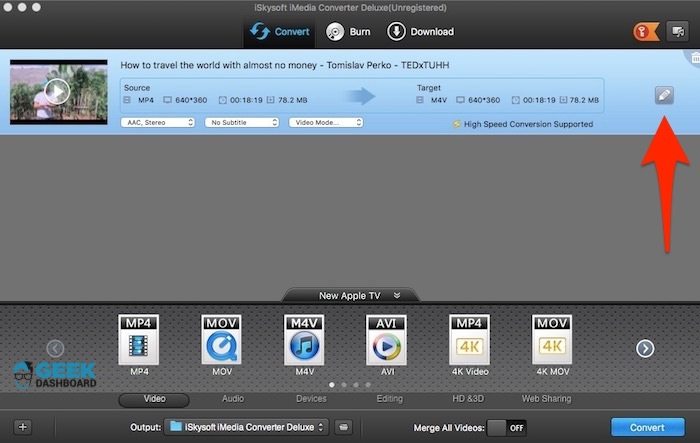Play the video thumbnail preview
Viewport: 700px width, 443px height.
(x=57, y=92)
